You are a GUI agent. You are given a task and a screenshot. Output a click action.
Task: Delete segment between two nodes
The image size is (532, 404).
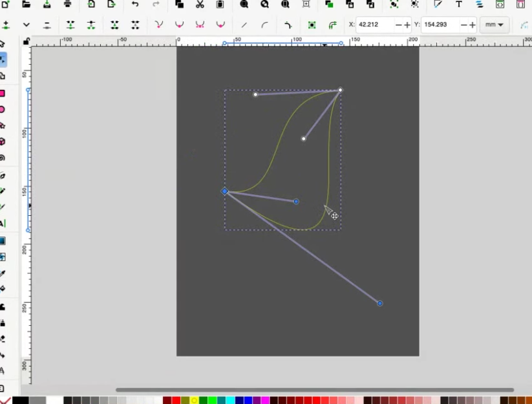pos(135,25)
